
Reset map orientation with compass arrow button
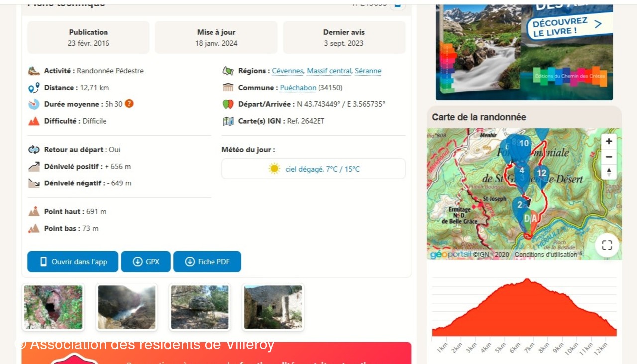point(609,172)
